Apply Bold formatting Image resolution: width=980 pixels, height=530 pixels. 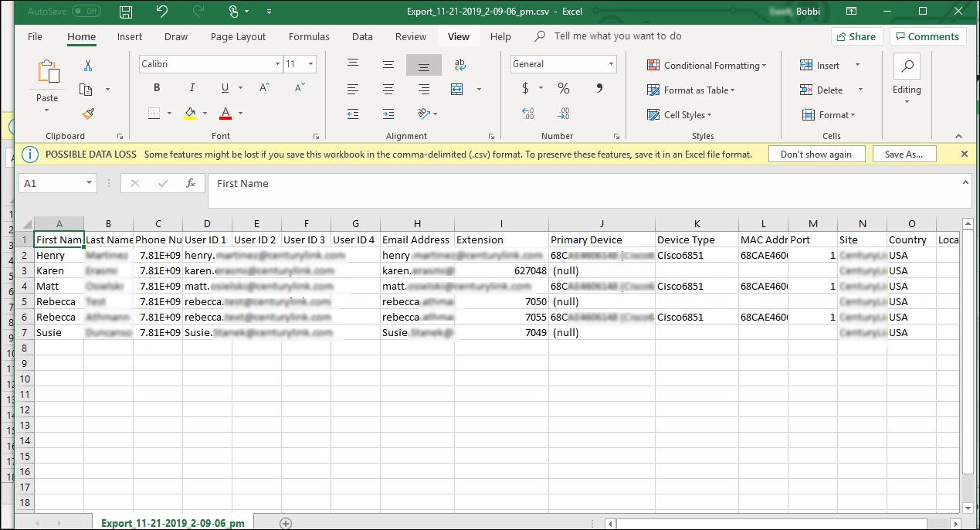pyautogui.click(x=157, y=88)
